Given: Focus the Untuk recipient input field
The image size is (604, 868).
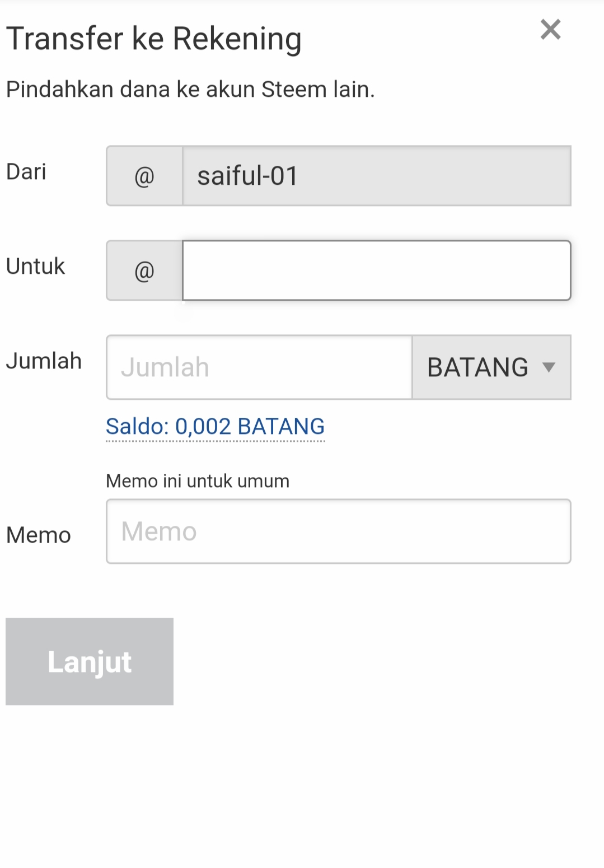Looking at the screenshot, I should tap(376, 271).
